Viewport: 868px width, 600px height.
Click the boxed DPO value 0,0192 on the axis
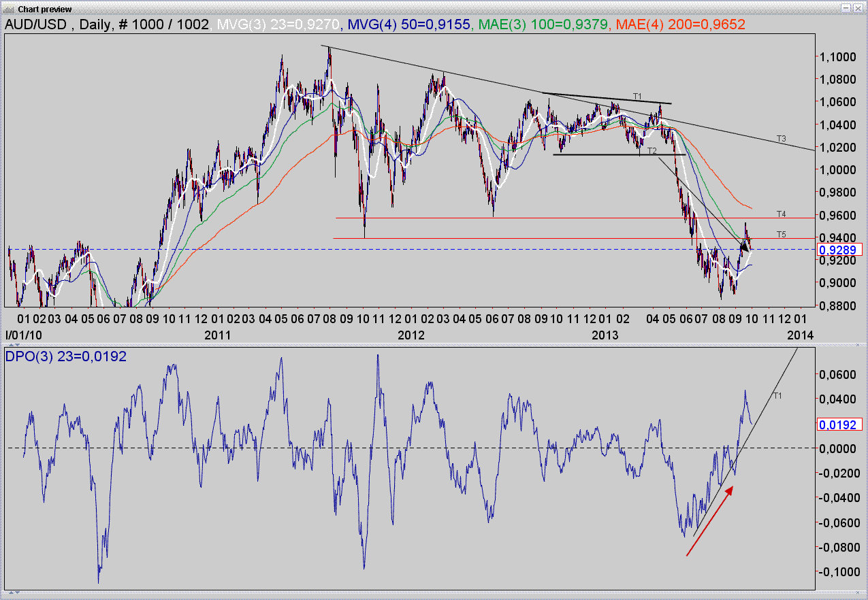point(839,424)
